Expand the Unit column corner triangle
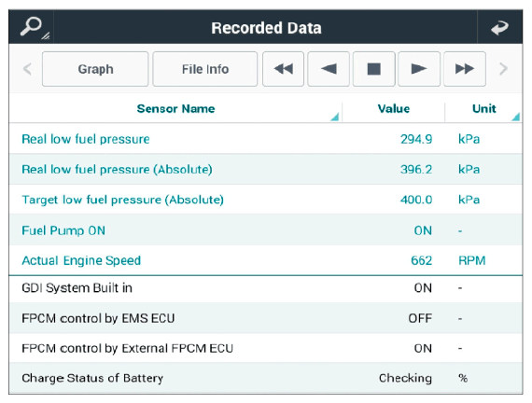Viewport: 532px width, 403px height. click(x=516, y=117)
